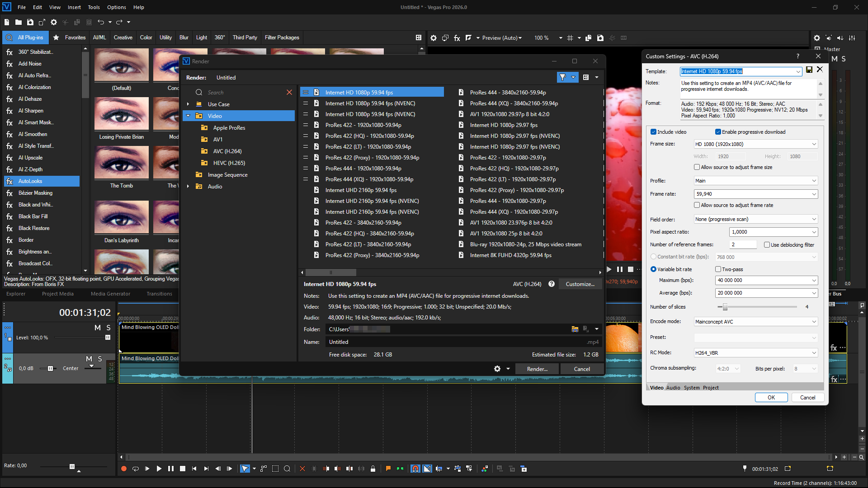
Task: Click the help question mark beside AVC (H.264)
Action: click(x=552, y=284)
